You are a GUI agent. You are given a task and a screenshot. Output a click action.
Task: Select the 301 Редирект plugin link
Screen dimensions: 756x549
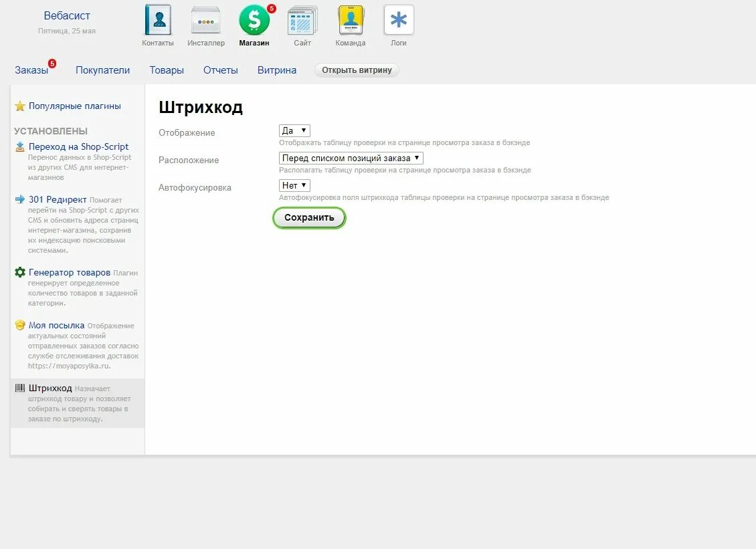(58, 199)
